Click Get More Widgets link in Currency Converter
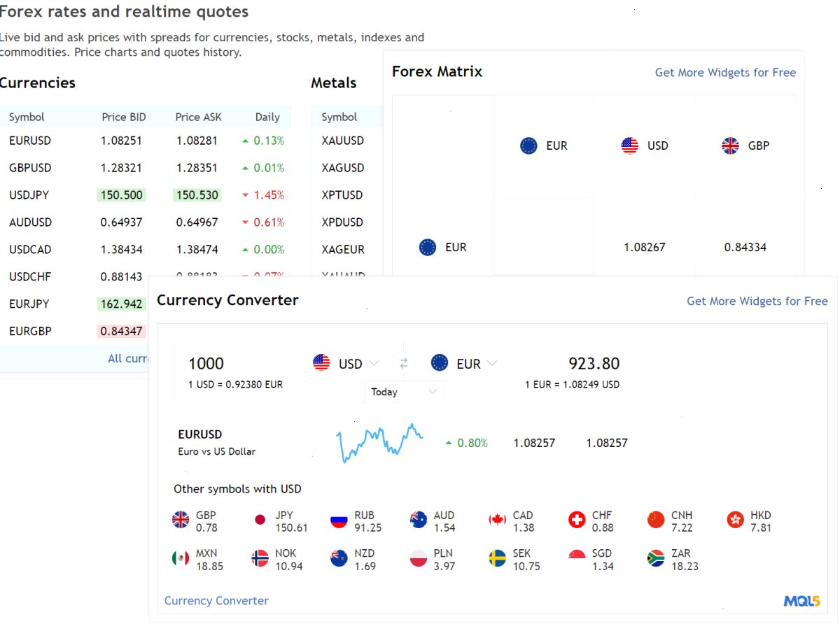The width and height of the screenshot is (840, 624). (757, 302)
